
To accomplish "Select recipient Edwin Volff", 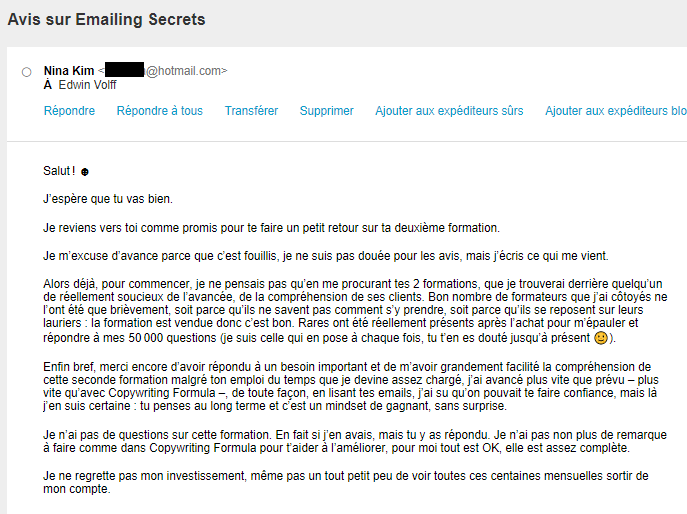I will click(x=88, y=85).
